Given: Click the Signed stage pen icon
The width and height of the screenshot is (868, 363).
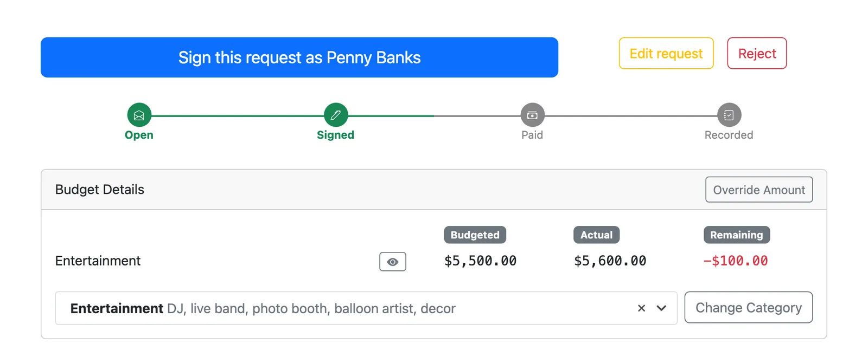Looking at the screenshot, I should 336,115.
